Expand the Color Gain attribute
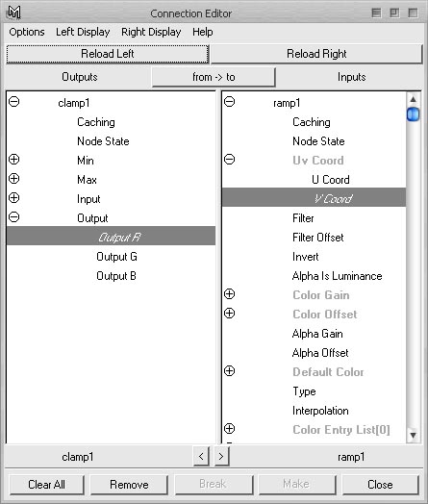 tap(230, 293)
